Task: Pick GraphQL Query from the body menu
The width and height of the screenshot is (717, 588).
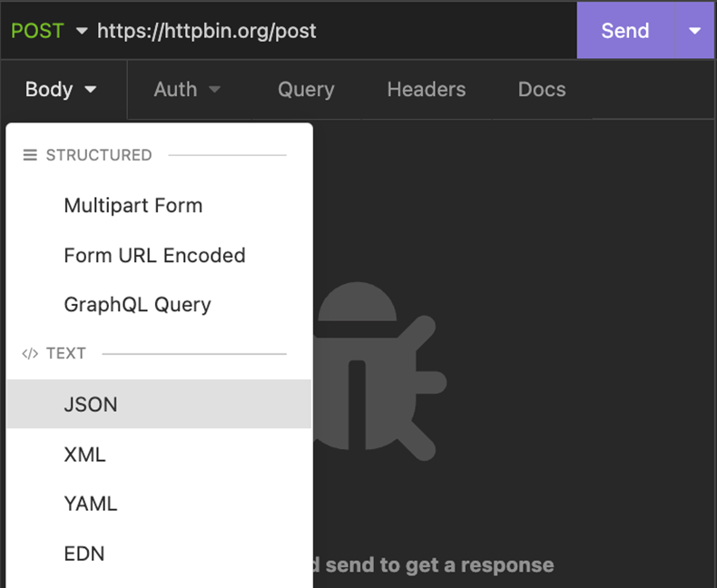Action: pos(137,304)
